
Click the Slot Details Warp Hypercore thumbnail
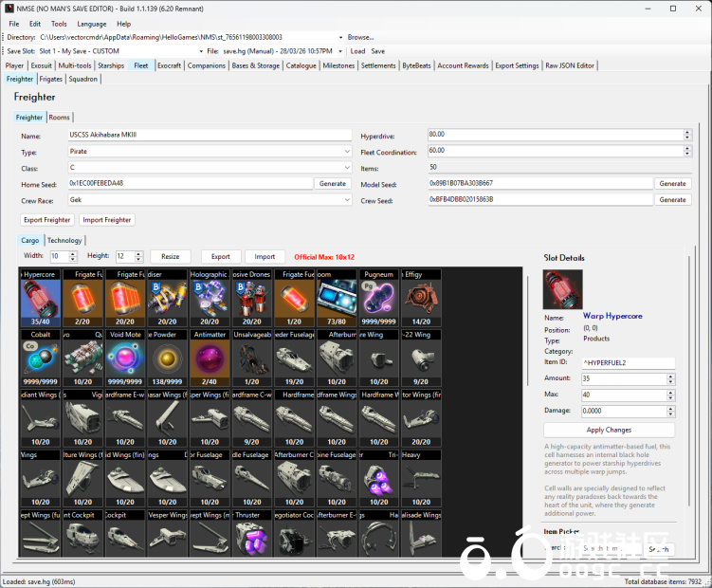tap(561, 289)
